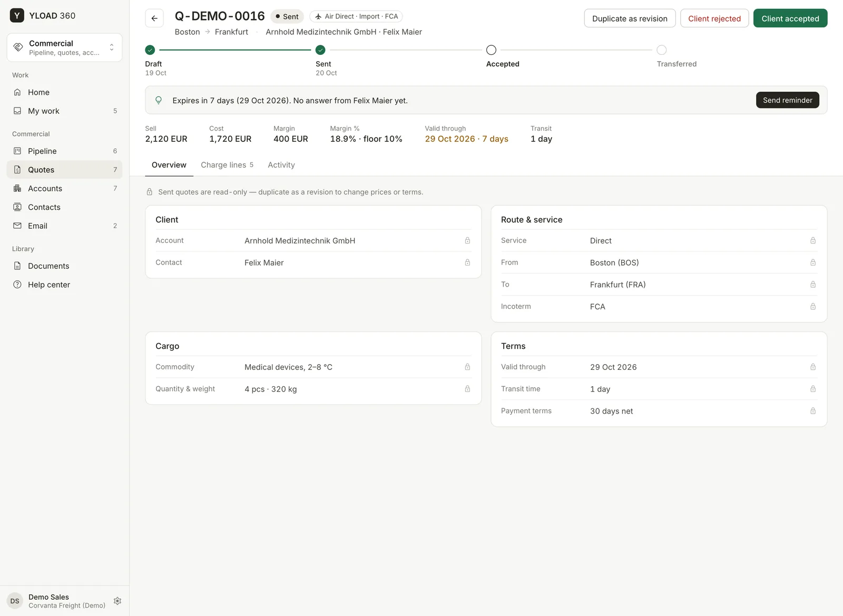Click the lock icon beside Incoterm FCA
Viewport: 843px width, 616px height.
point(813,306)
